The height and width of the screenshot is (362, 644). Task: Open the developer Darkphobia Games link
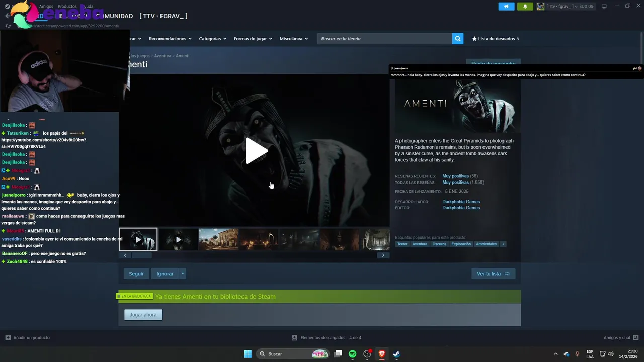[461, 202]
